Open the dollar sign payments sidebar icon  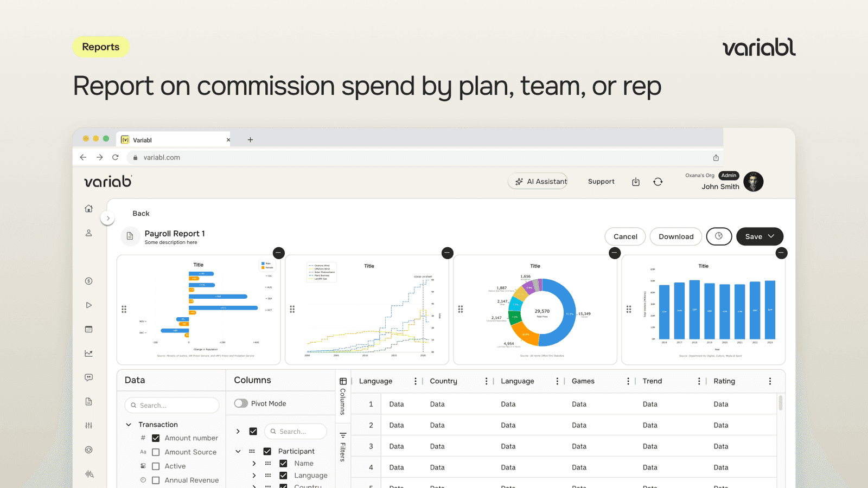pos(89,281)
